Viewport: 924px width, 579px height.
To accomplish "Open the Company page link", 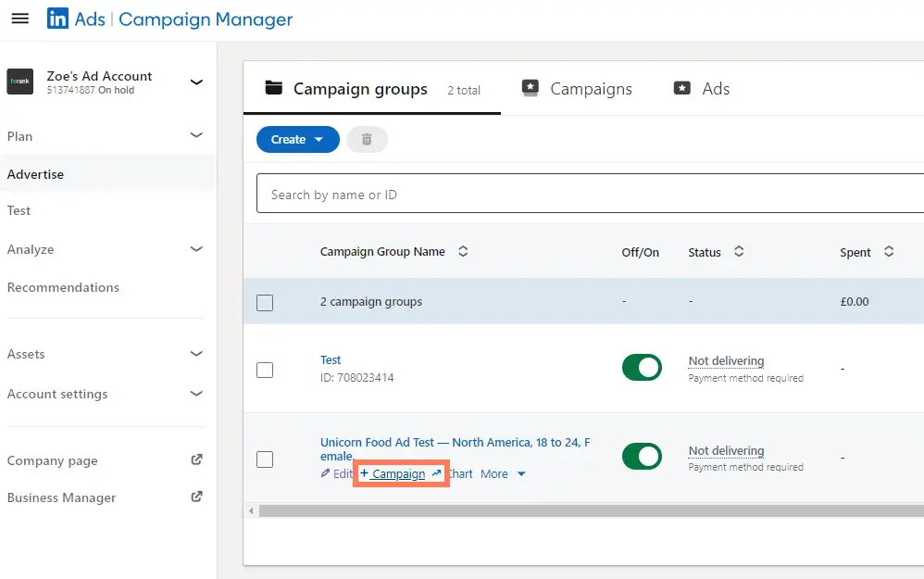I will (53, 460).
